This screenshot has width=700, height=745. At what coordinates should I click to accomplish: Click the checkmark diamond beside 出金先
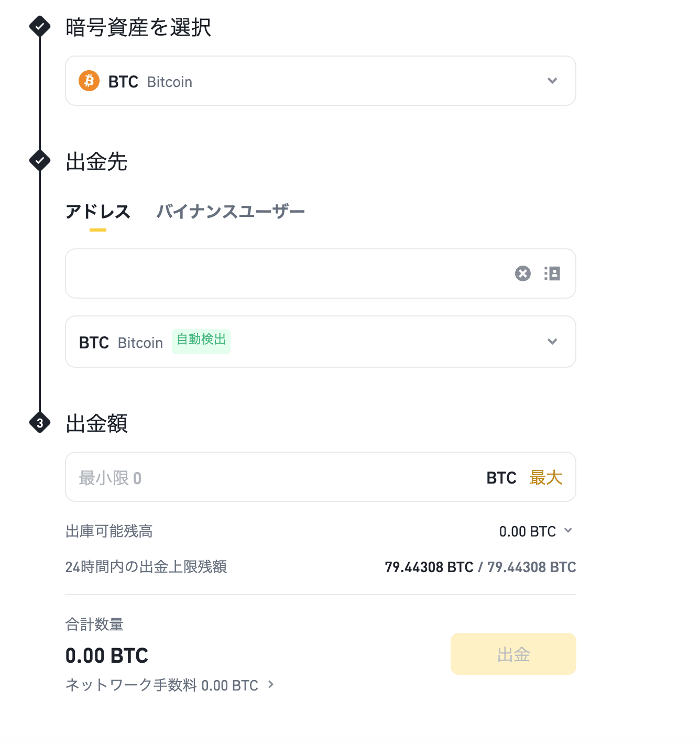click(40, 160)
